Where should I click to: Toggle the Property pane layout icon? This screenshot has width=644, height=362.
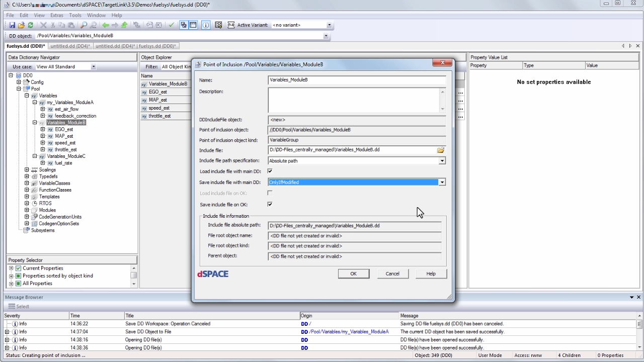pos(193,25)
